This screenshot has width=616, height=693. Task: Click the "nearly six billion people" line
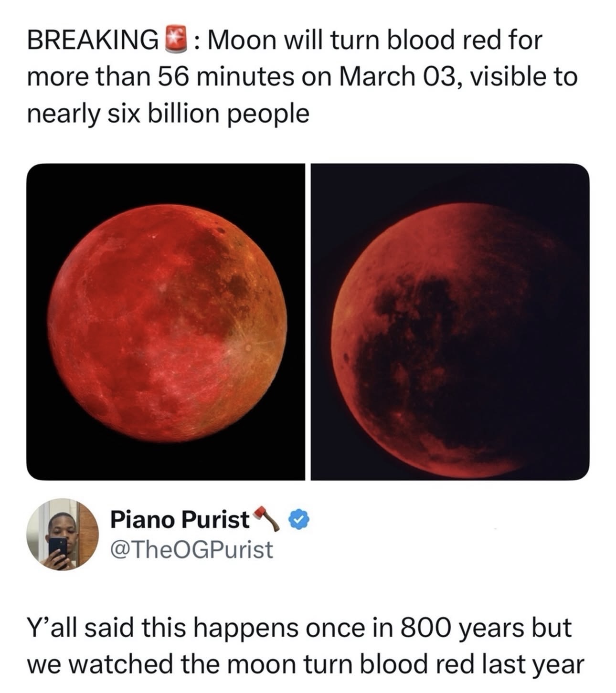click(168, 114)
